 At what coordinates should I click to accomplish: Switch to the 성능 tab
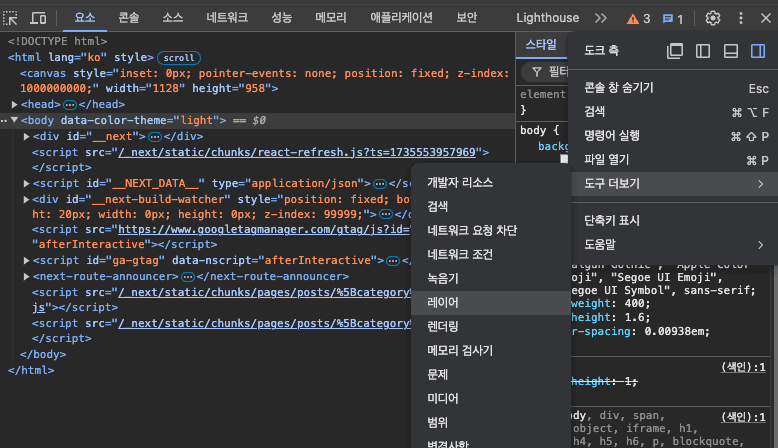(x=282, y=18)
